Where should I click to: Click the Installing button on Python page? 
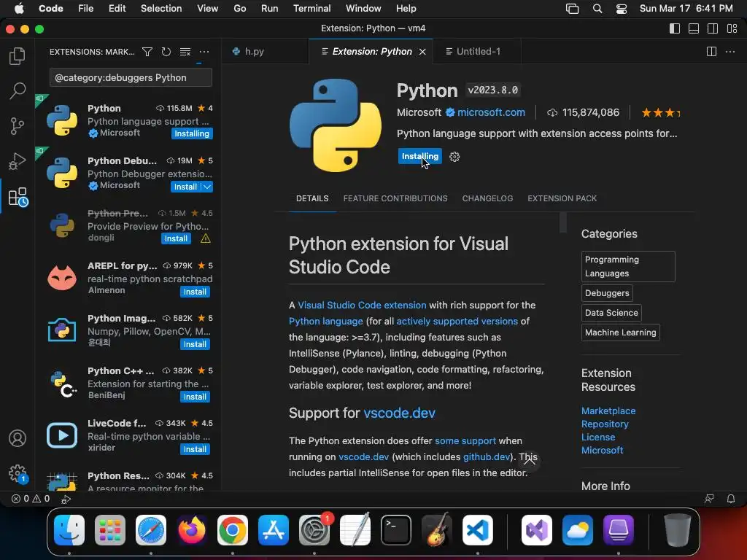[x=419, y=156]
